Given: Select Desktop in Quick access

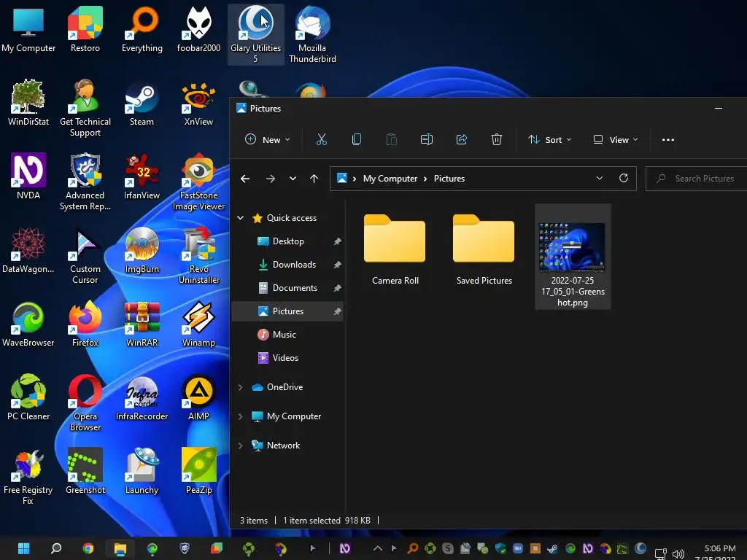Looking at the screenshot, I should click(287, 241).
